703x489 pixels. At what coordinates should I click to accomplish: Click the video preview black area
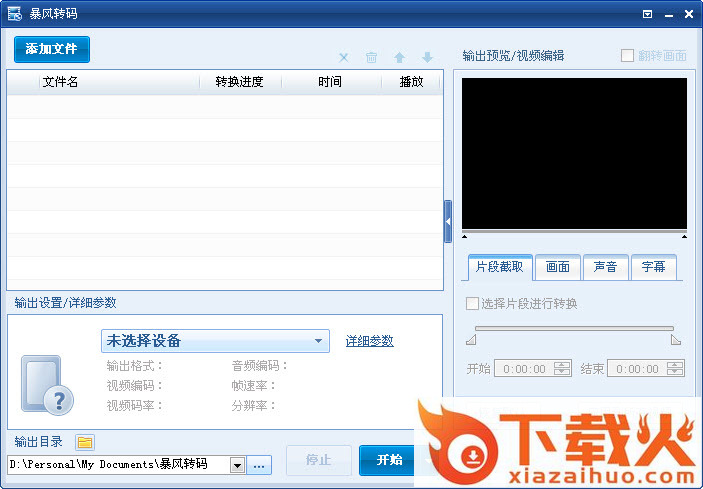(574, 153)
